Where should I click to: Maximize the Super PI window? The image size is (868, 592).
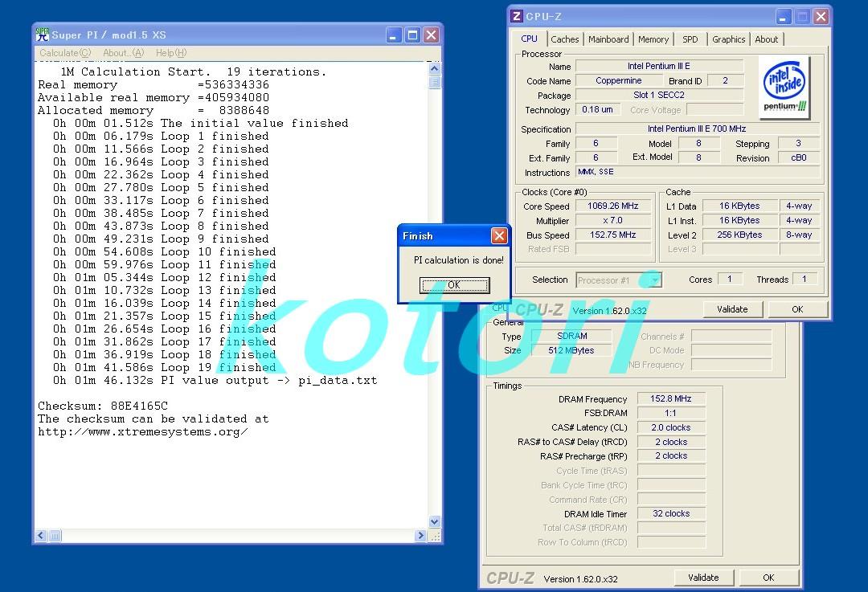412,35
